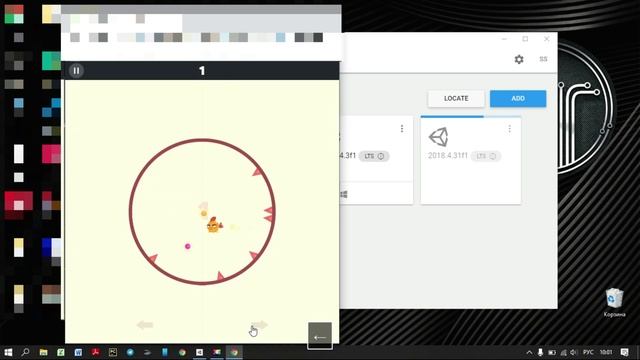
Task: Click the LOCATE button in Unity Hub
Action: [456, 98]
